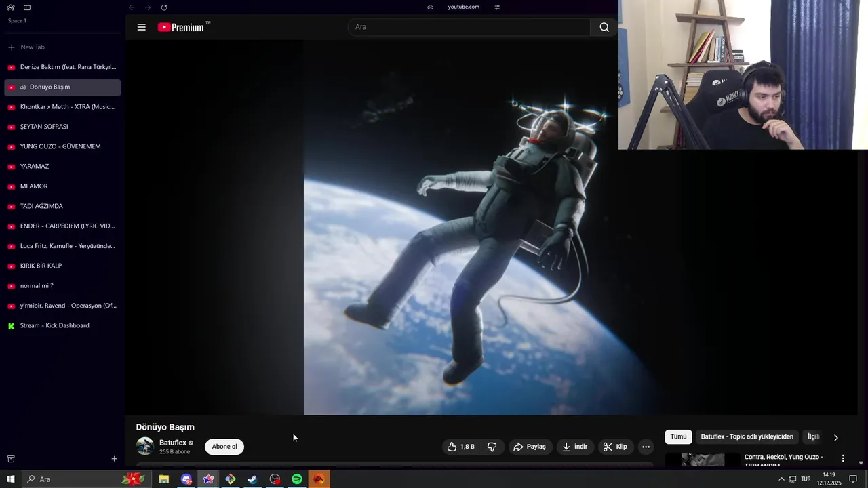Open the more actions ellipsis menu
868x488 pixels.
[646, 447]
